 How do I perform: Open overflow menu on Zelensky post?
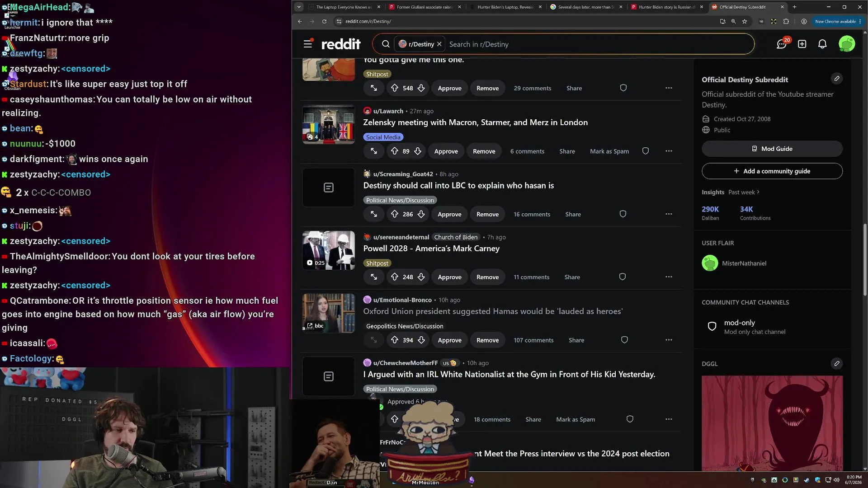[x=669, y=151]
